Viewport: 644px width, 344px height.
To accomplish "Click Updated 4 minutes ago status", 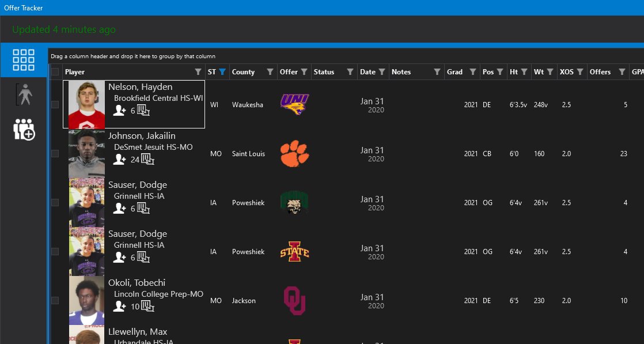I will tap(64, 29).
